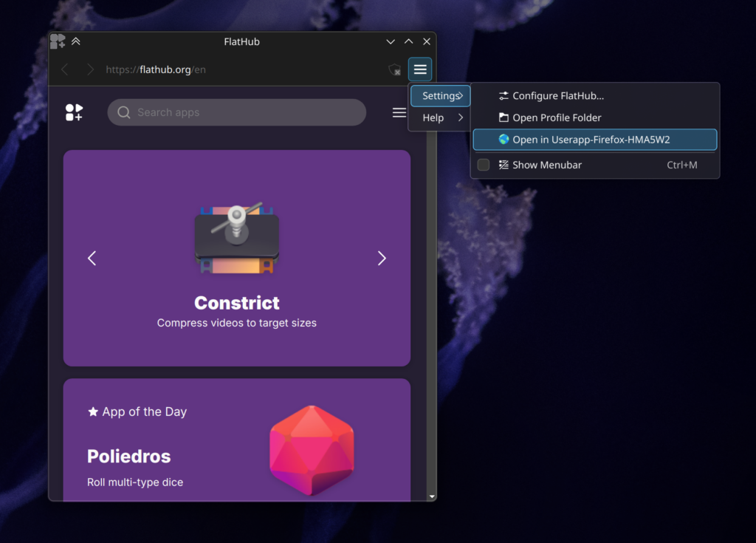Open the Flathub page hamburger menu

pyautogui.click(x=399, y=112)
